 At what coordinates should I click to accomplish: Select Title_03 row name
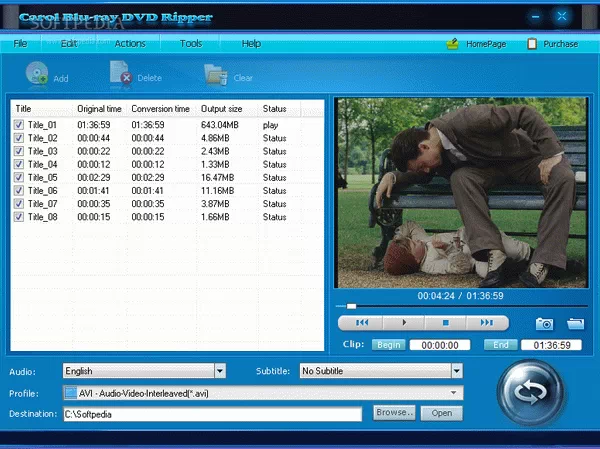42,151
